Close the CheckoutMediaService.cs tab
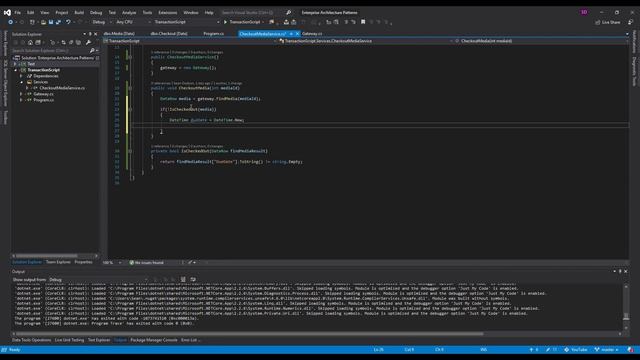Image resolution: width=640 pixels, height=360 pixels. 297,34
